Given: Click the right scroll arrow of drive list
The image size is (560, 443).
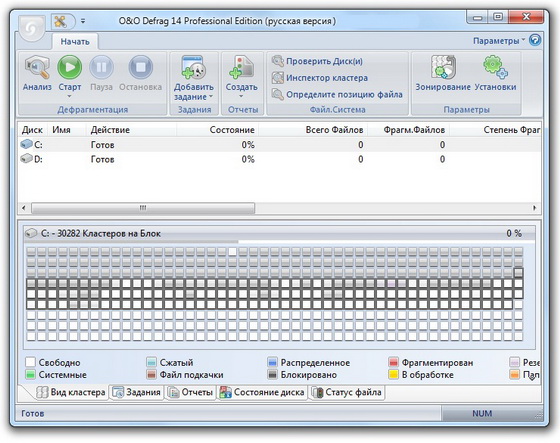Looking at the screenshot, I should coord(535,208).
